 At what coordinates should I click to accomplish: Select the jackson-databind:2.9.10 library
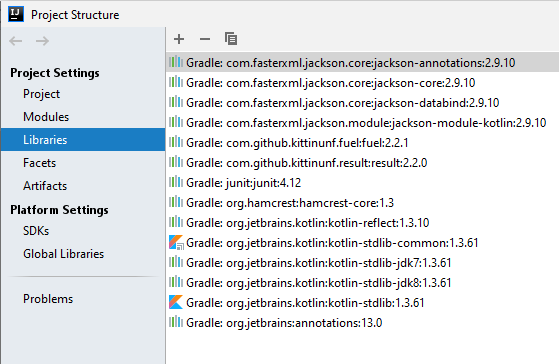tap(363, 103)
